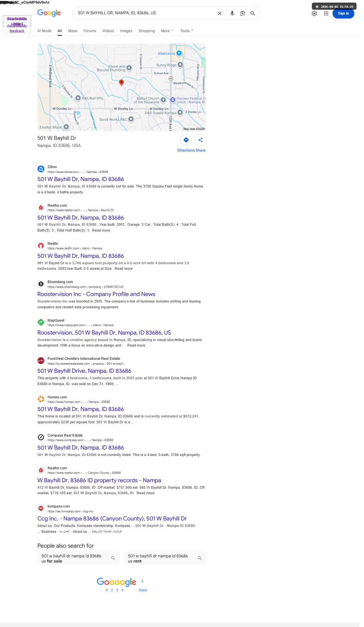Search the 'rent' suggestion magnifier icon
The image size is (364, 627).
tap(199, 558)
